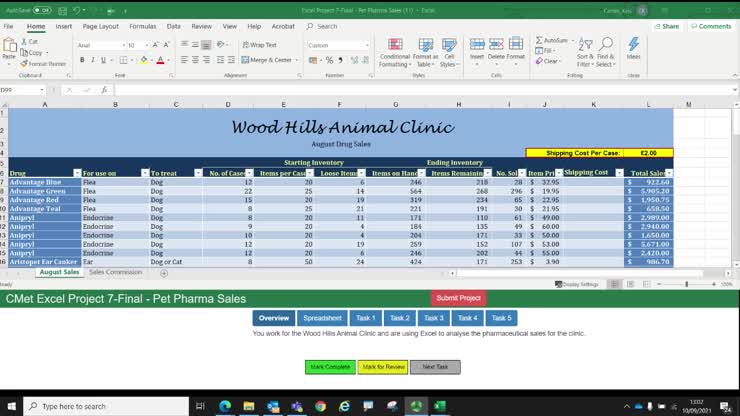Toggle Italic formatting

tap(92, 60)
